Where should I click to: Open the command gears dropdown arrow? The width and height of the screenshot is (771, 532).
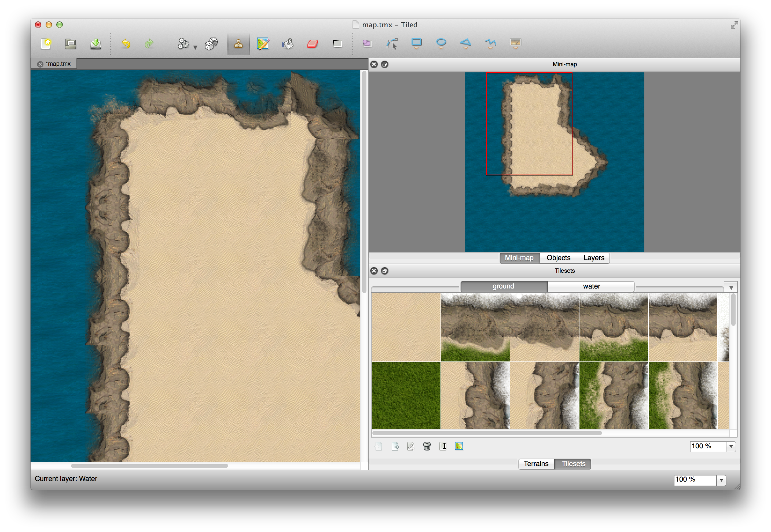tap(195, 47)
